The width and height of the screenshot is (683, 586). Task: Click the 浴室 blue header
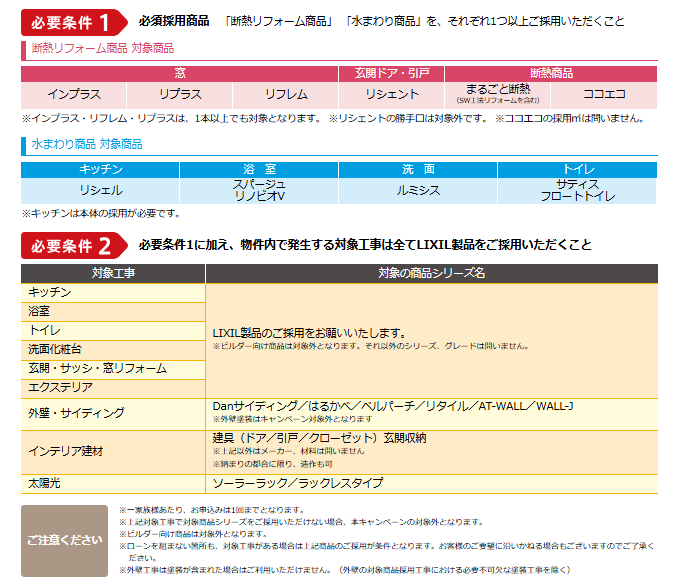click(259, 169)
